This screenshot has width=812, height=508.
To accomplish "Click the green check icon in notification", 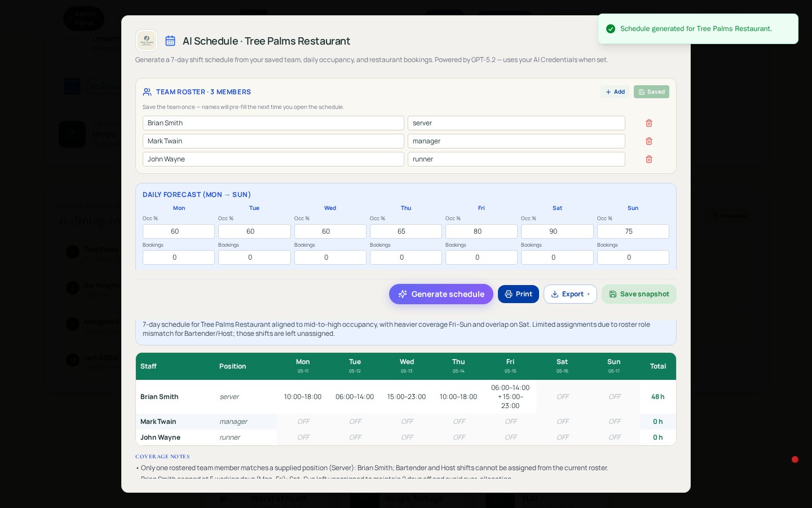I will pos(610,29).
